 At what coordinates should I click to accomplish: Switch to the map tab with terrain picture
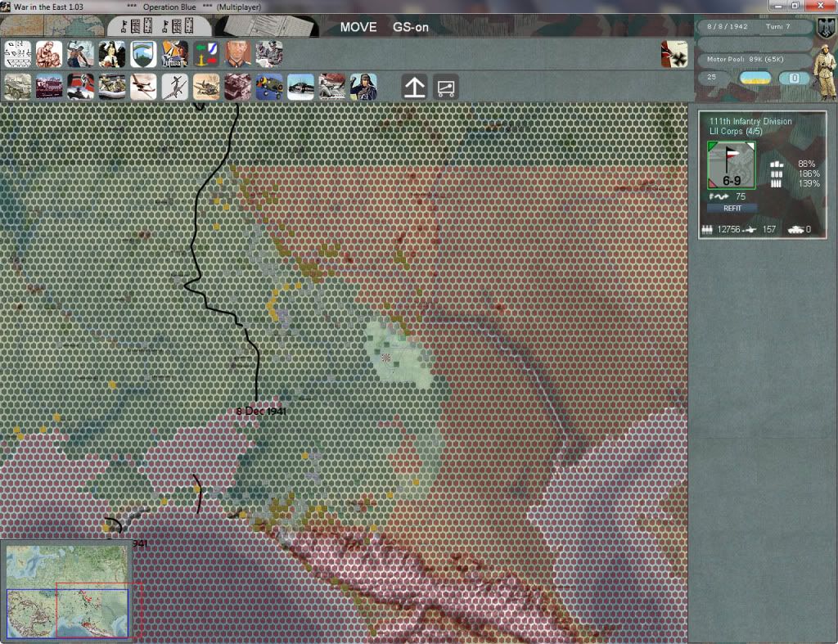[52, 25]
